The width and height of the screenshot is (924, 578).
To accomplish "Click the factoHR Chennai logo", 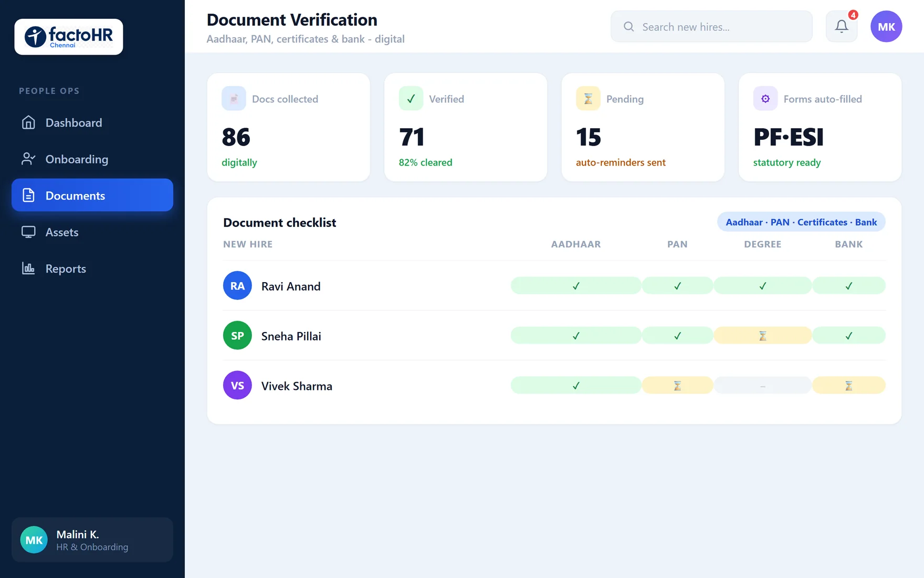I will pyautogui.click(x=69, y=37).
